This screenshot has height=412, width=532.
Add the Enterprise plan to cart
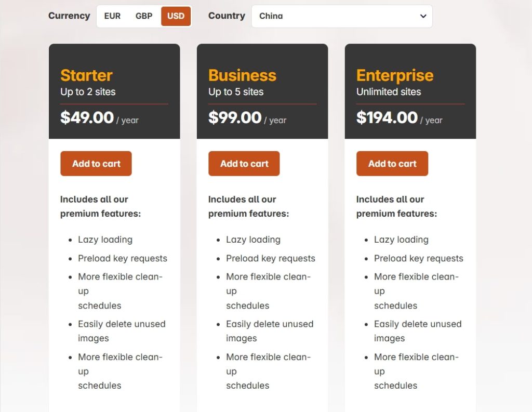(392, 164)
